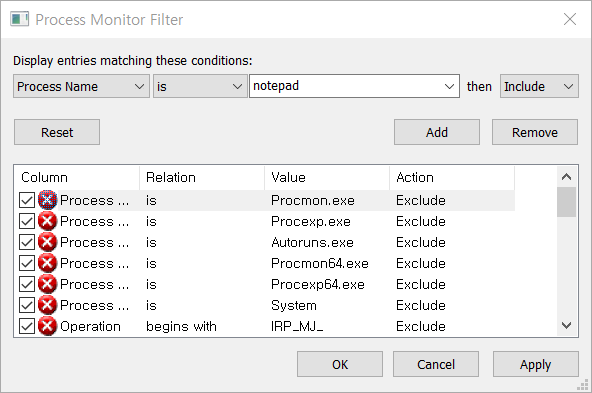Sort list by Value column header
592x393 pixels.
(327, 177)
